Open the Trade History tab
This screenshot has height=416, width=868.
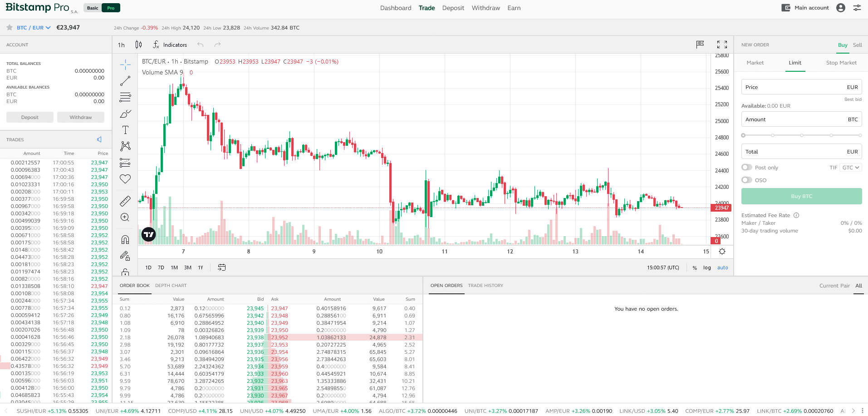(x=485, y=286)
